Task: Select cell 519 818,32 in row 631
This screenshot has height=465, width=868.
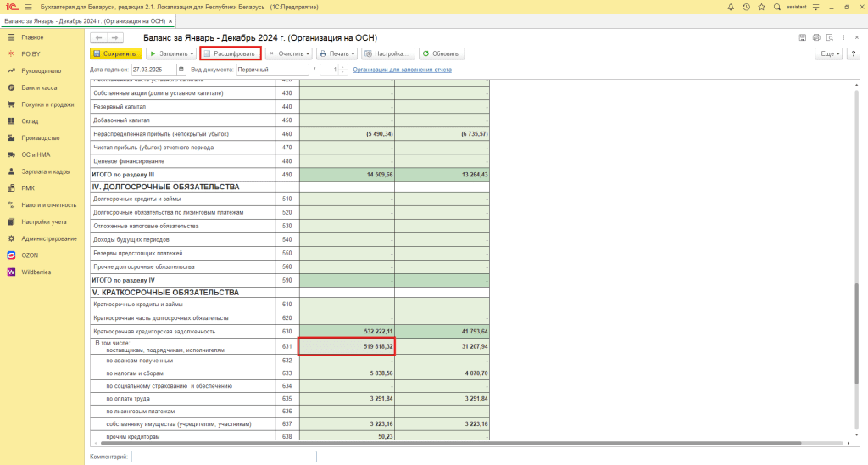Action: click(x=347, y=346)
